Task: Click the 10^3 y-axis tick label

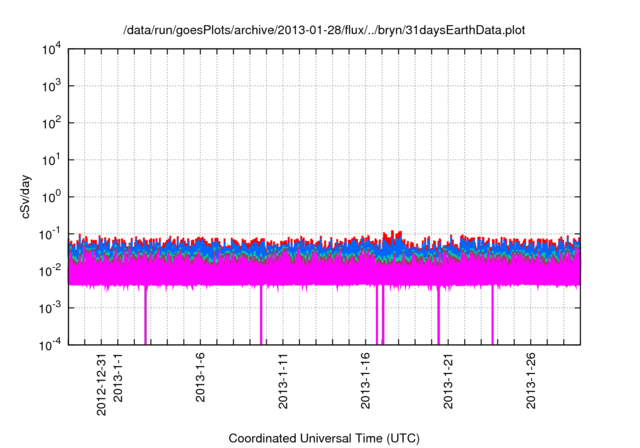Action: [52, 86]
